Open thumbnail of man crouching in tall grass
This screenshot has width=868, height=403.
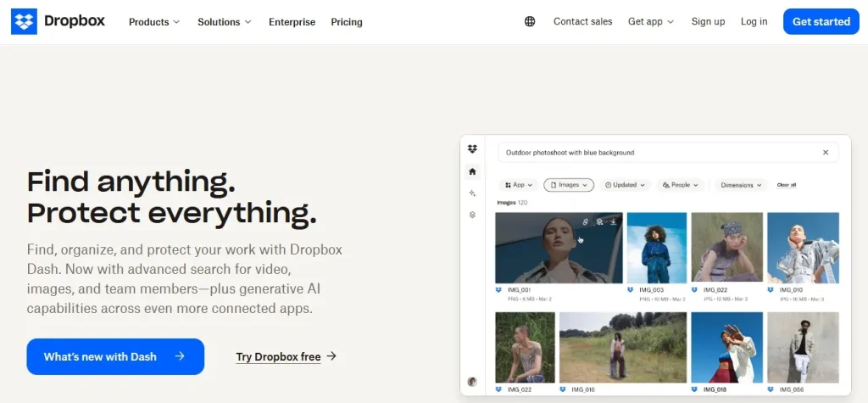(x=525, y=348)
